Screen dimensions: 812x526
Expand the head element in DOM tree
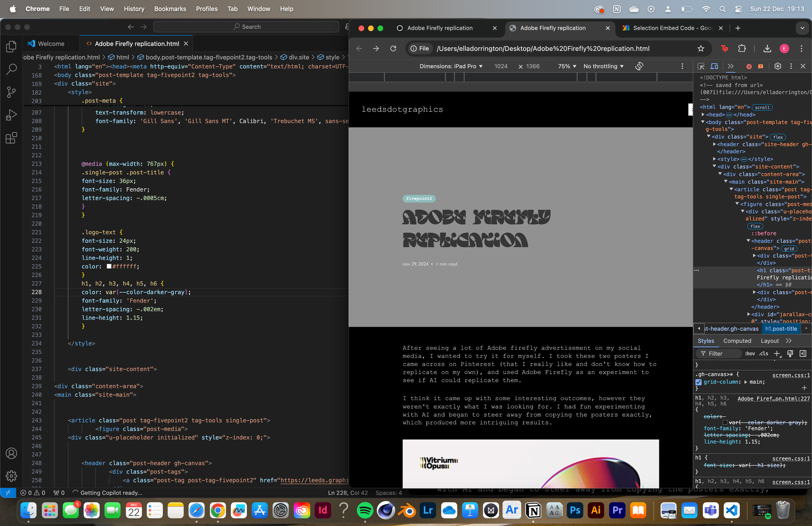tap(703, 115)
